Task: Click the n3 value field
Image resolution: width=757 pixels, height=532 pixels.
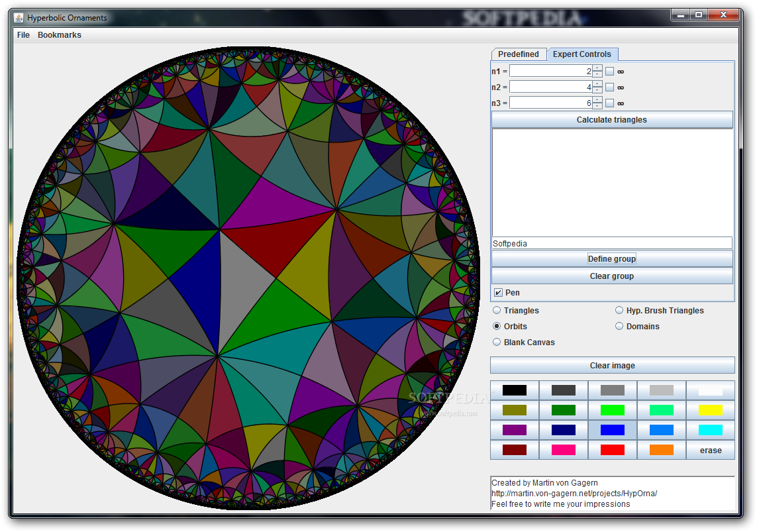Action: click(550, 103)
